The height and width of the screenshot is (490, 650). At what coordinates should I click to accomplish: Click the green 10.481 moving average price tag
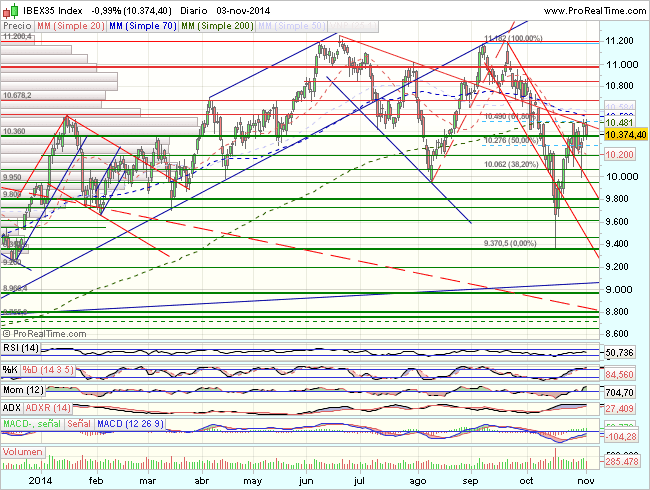coord(619,122)
